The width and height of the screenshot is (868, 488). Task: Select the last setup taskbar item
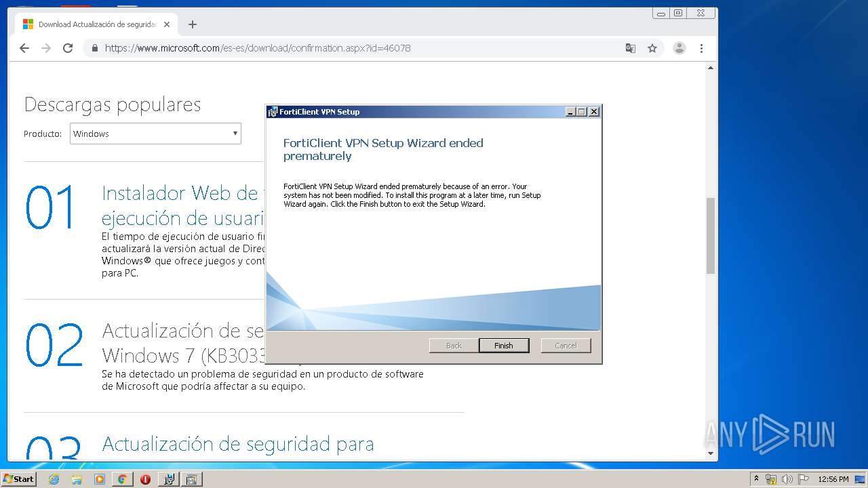(x=192, y=479)
